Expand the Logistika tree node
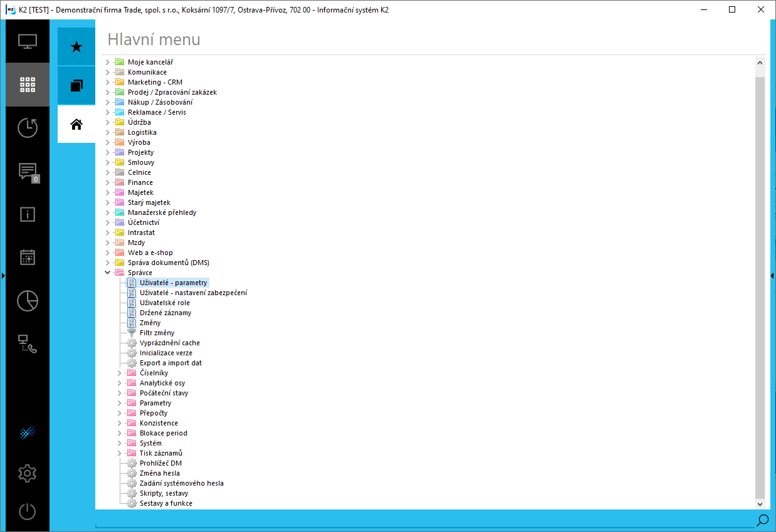 [108, 132]
